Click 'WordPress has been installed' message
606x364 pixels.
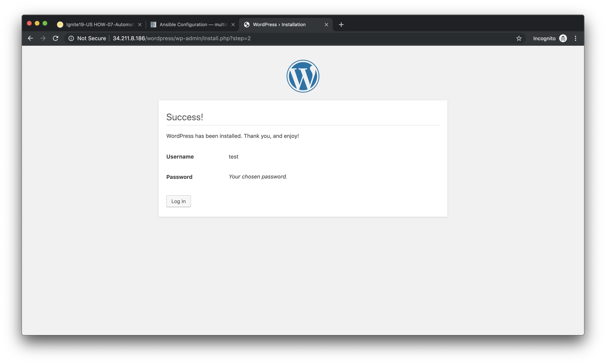point(232,136)
